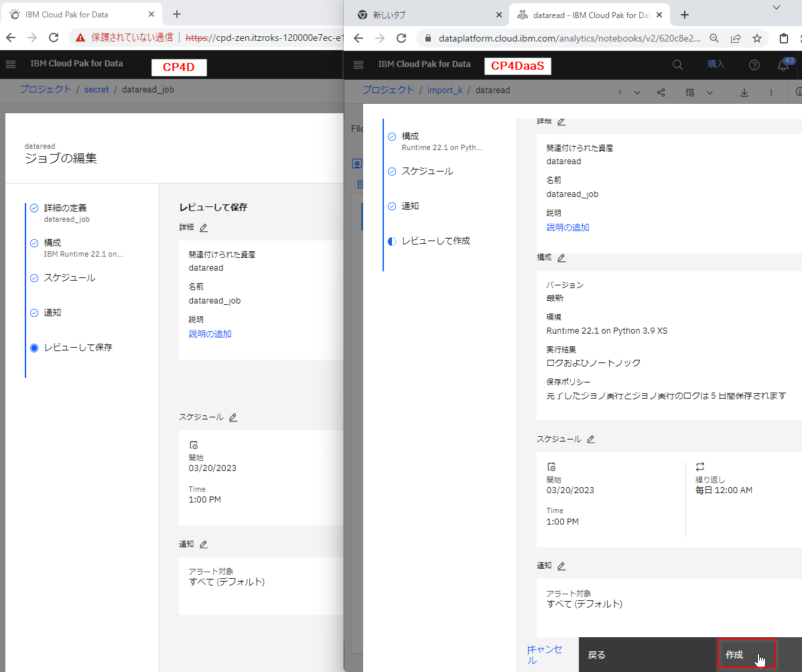Edit 構成 pencil in CP4DaaS window
The width and height of the screenshot is (802, 672).
click(x=561, y=258)
